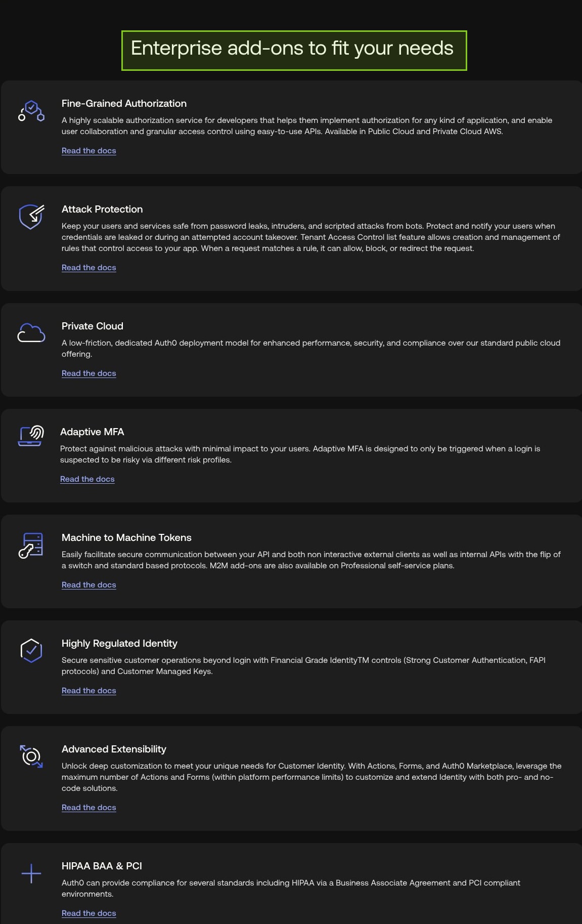Open HIPAA BAA & PCI docs link
Screen dimensions: 582x924
[x=89, y=913]
